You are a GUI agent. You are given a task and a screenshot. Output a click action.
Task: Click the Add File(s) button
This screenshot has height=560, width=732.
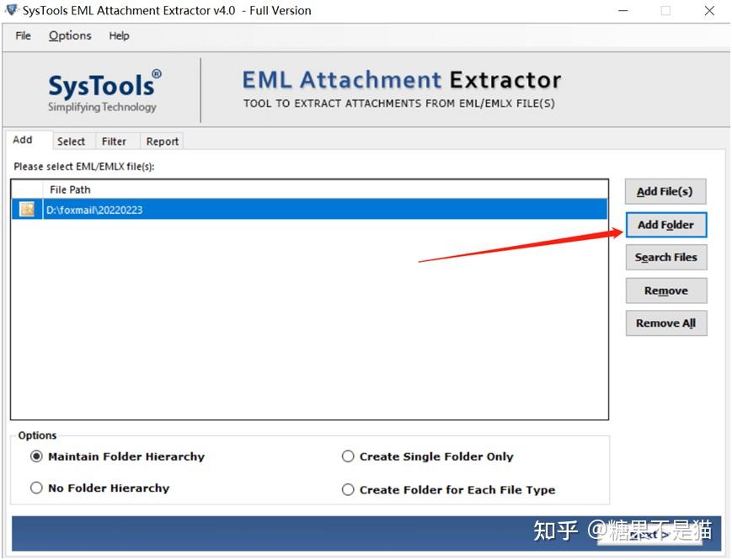coord(665,191)
